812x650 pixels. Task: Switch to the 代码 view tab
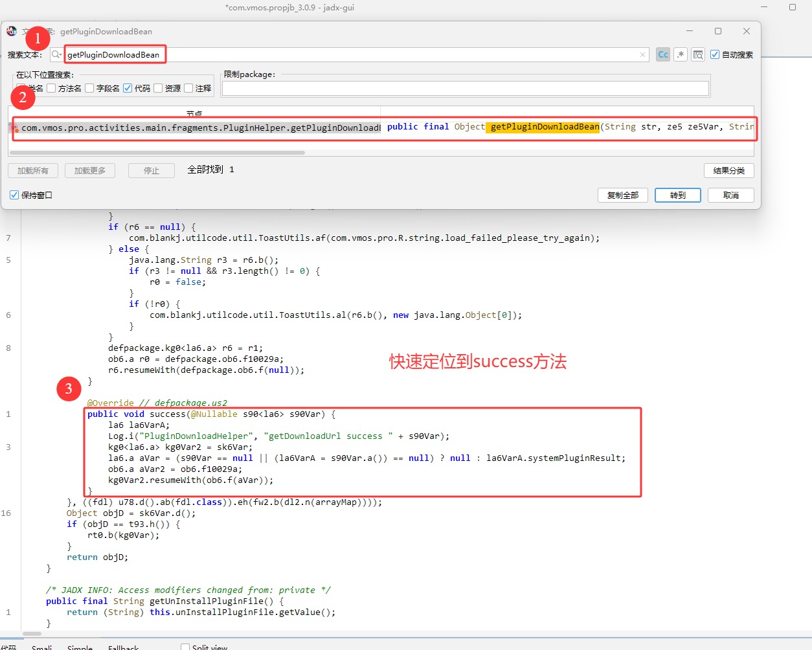[8, 647]
